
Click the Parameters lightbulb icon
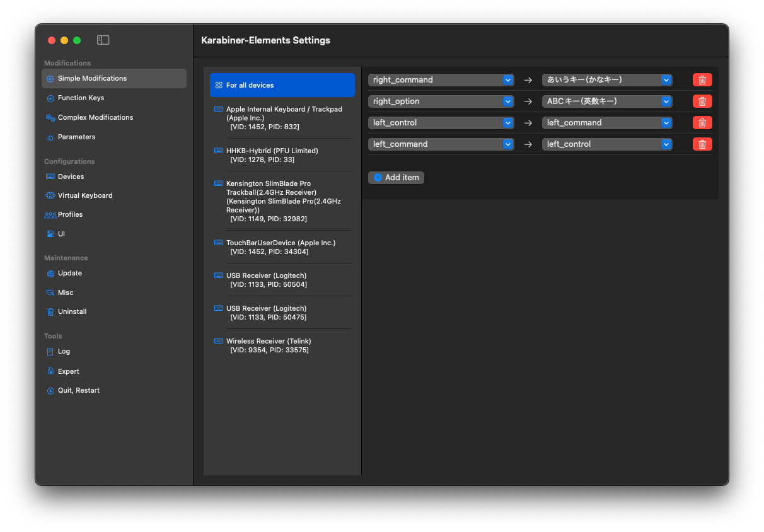click(50, 137)
